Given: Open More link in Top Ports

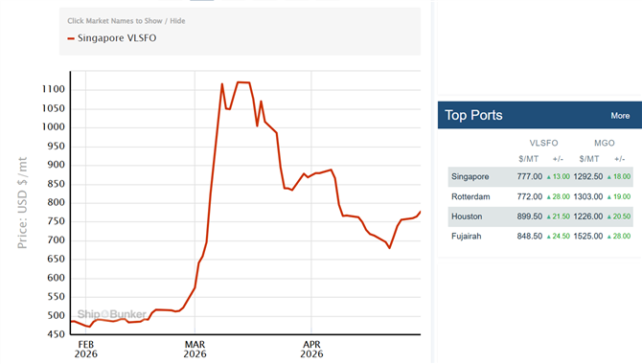Looking at the screenshot, I should coord(620,116).
